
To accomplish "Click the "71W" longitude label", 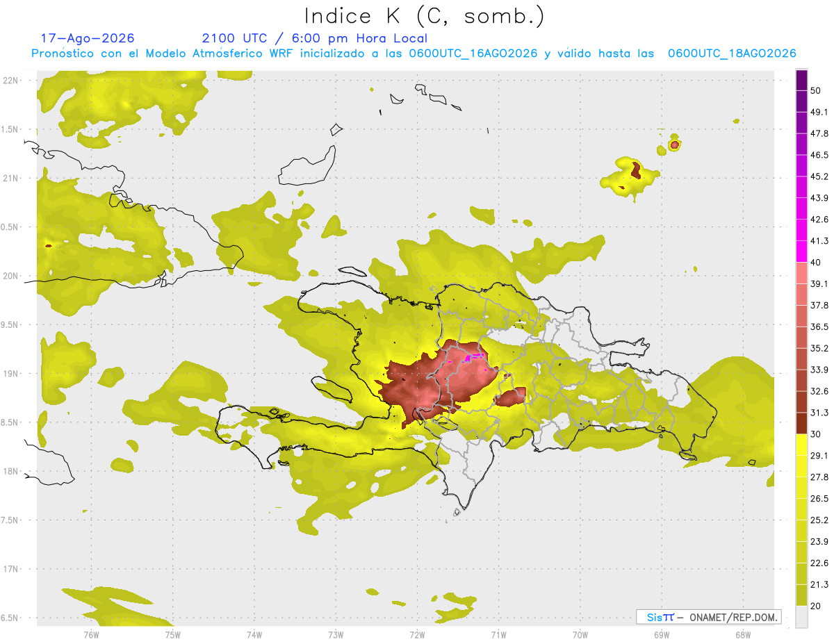I will (x=498, y=635).
